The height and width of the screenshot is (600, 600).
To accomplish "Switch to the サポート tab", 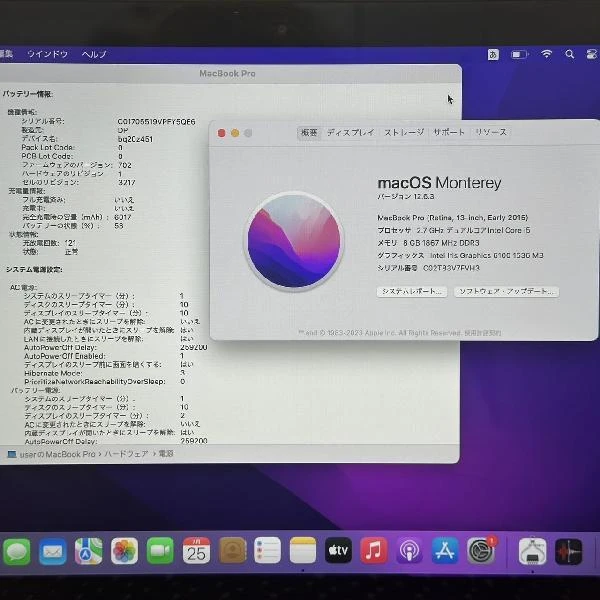I will (x=449, y=132).
